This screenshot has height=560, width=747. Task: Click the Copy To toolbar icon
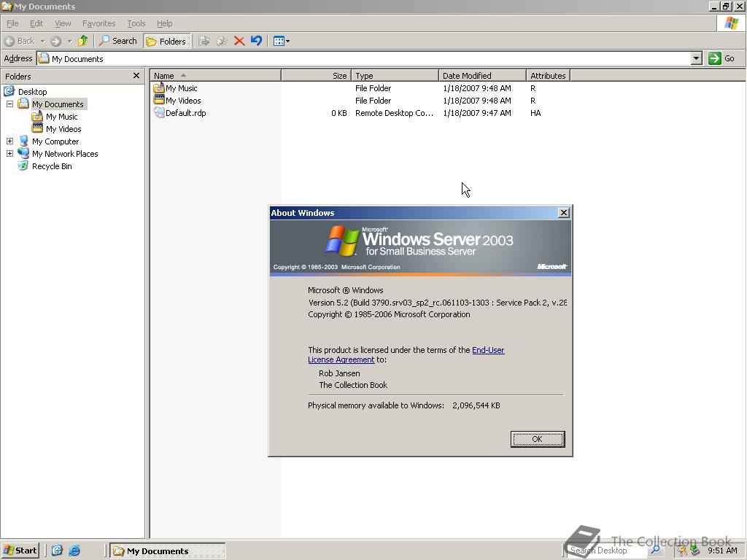(222, 41)
